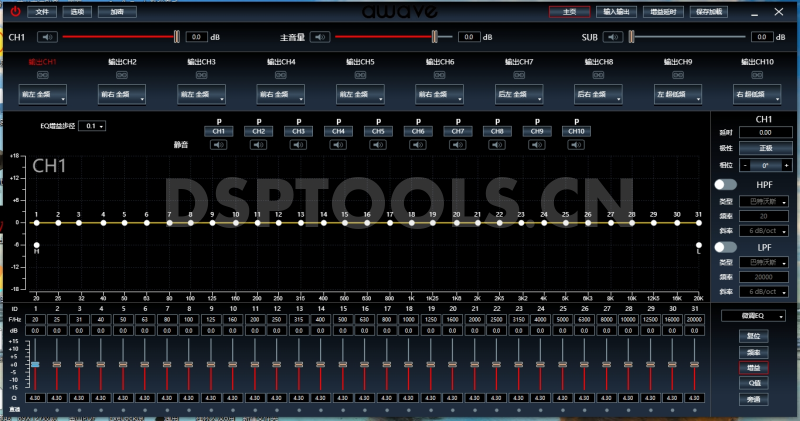
Task: Mute speaker icon below P CH2
Action: coord(259,145)
